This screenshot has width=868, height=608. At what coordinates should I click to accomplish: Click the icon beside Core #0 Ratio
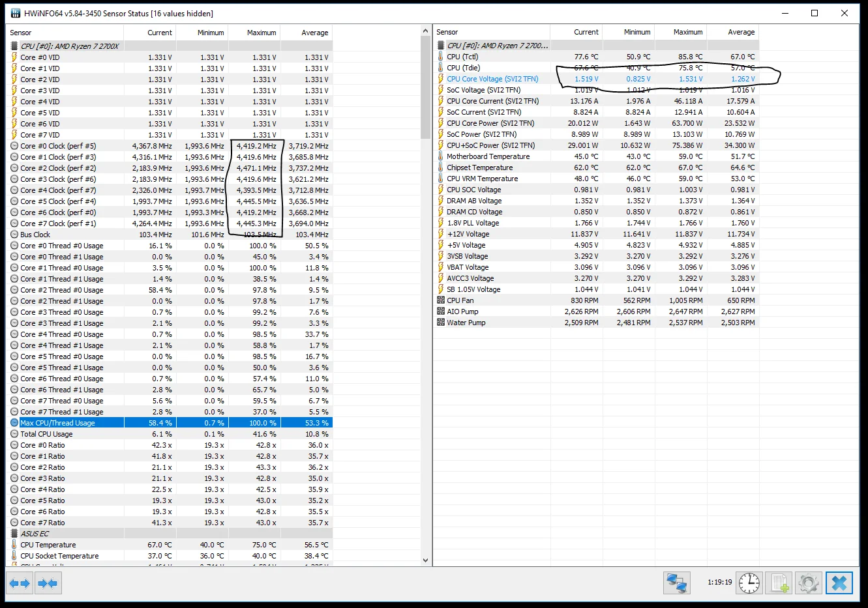point(14,445)
